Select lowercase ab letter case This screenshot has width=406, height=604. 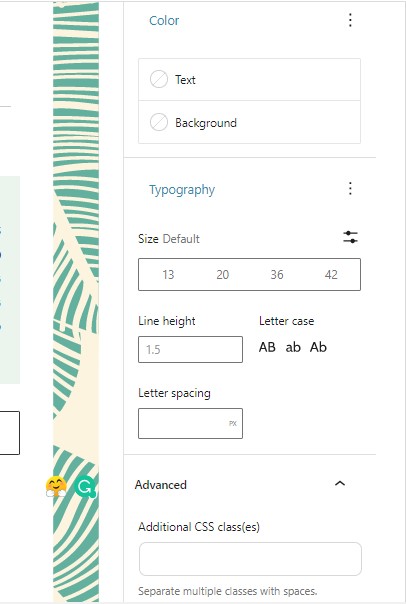[x=293, y=347]
